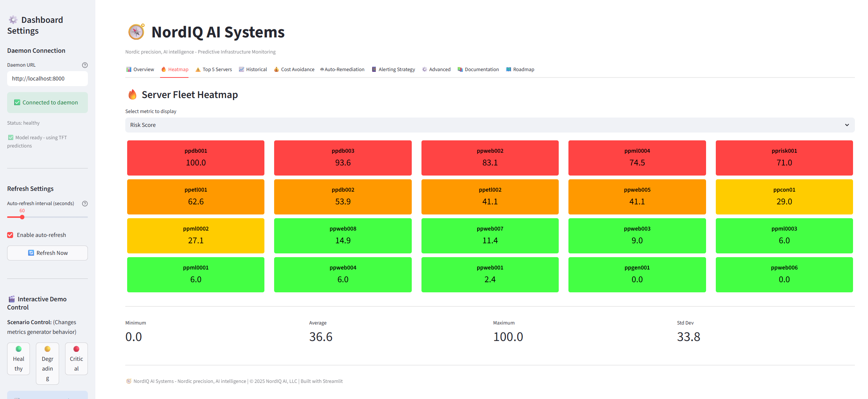The width and height of the screenshot is (868, 399).
Task: Click the Top 5 Servers warning icon
Action: click(x=199, y=69)
